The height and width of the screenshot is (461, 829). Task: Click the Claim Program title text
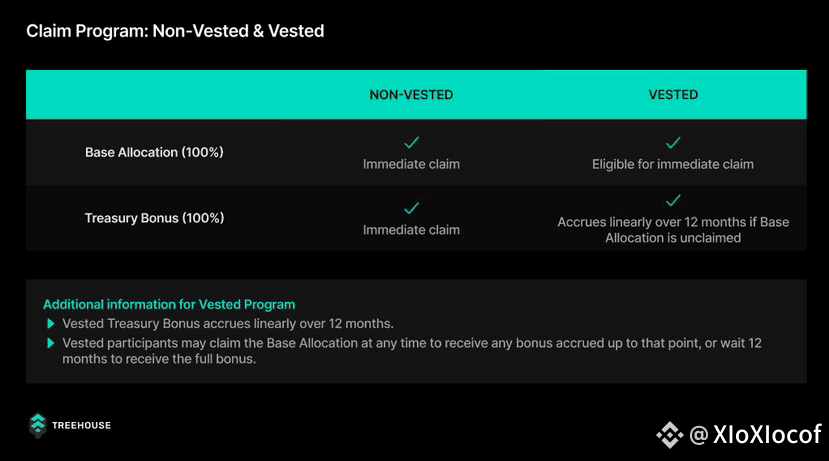coord(175,31)
